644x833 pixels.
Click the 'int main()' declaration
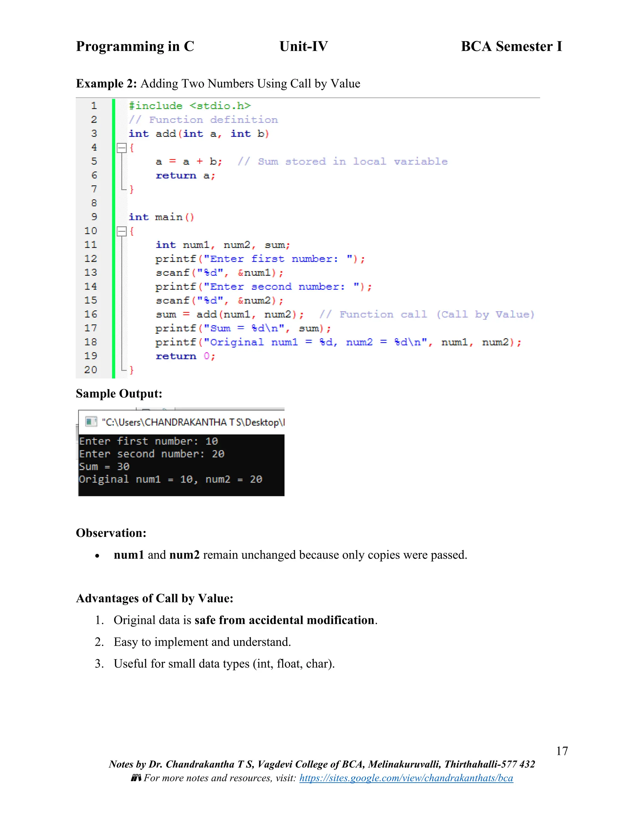tap(161, 217)
